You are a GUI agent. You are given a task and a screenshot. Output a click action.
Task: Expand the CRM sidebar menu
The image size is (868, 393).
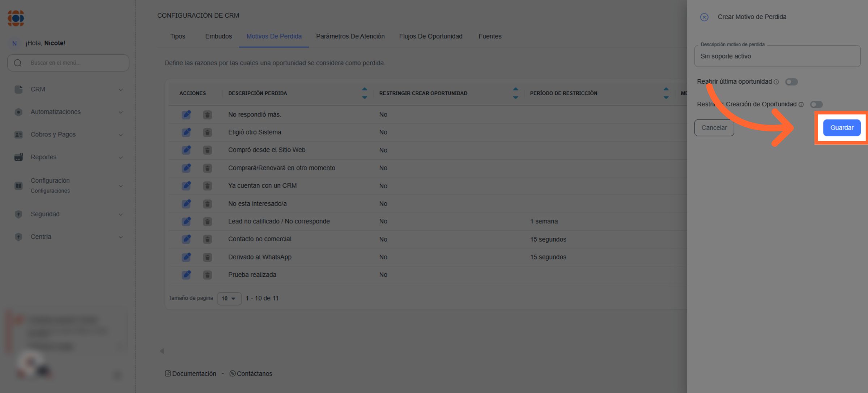coord(68,89)
